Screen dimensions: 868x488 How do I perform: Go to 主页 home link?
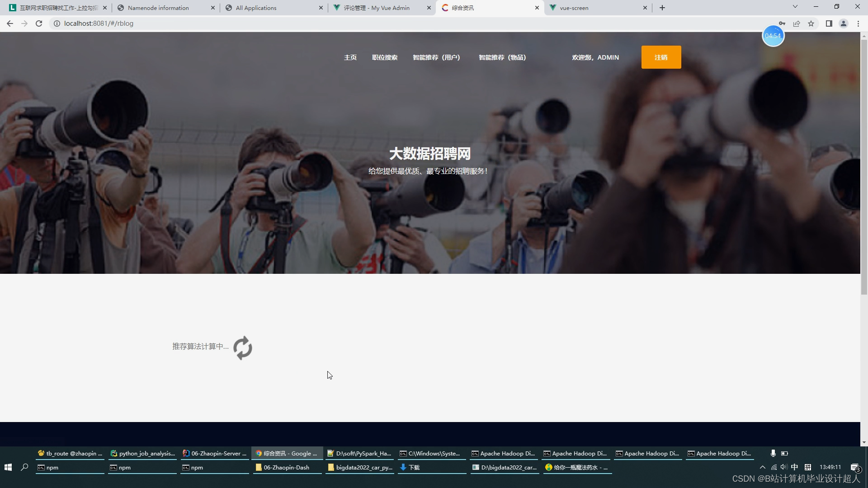tap(350, 57)
